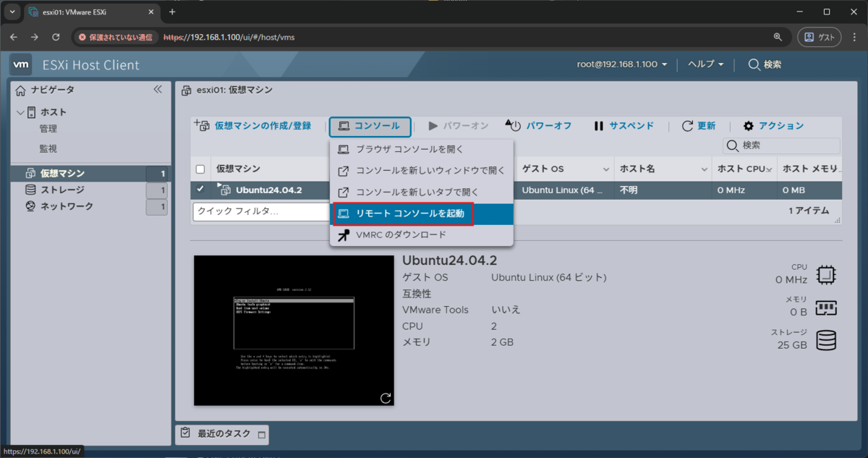Open ホスト名 column dropdown arrow
The width and height of the screenshot is (868, 458).
[704, 169]
